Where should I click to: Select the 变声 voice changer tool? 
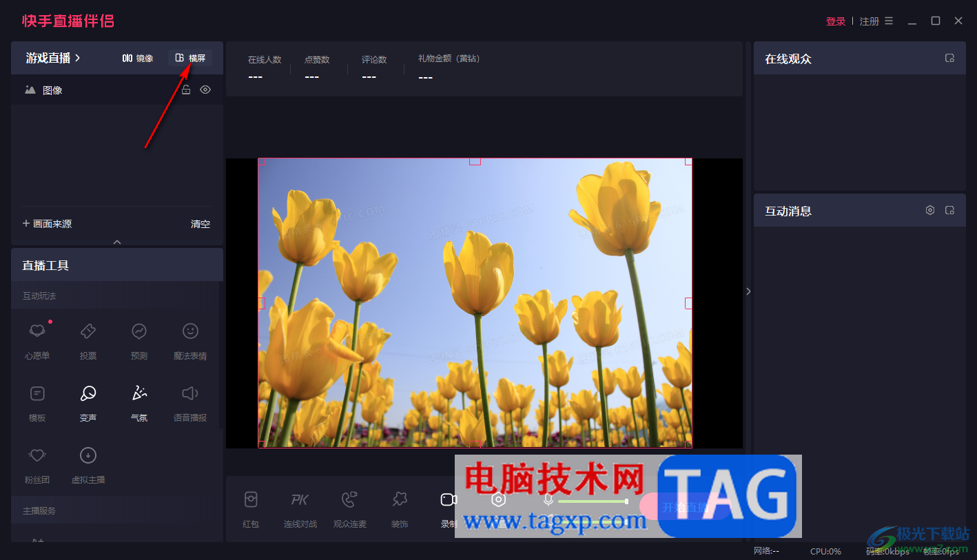pos(88,402)
